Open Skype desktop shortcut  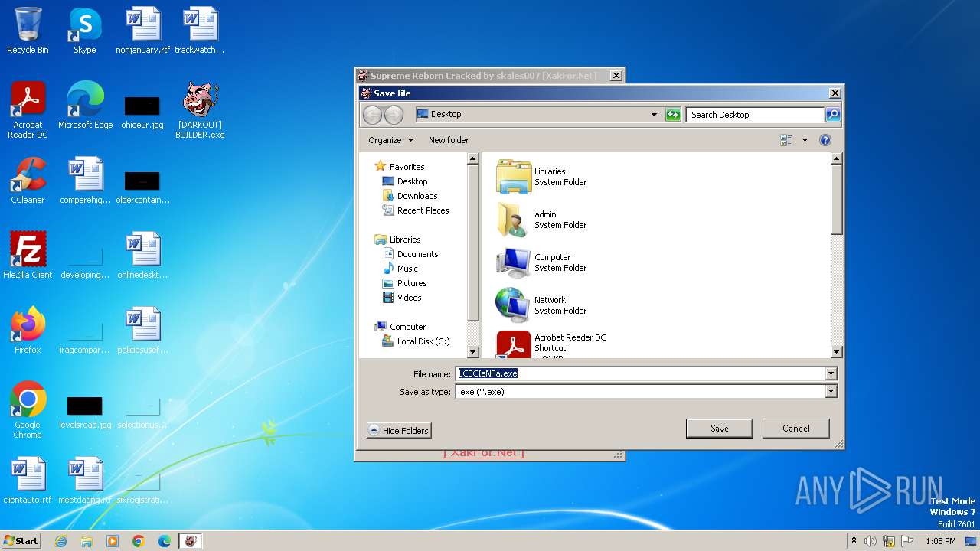coord(84,31)
